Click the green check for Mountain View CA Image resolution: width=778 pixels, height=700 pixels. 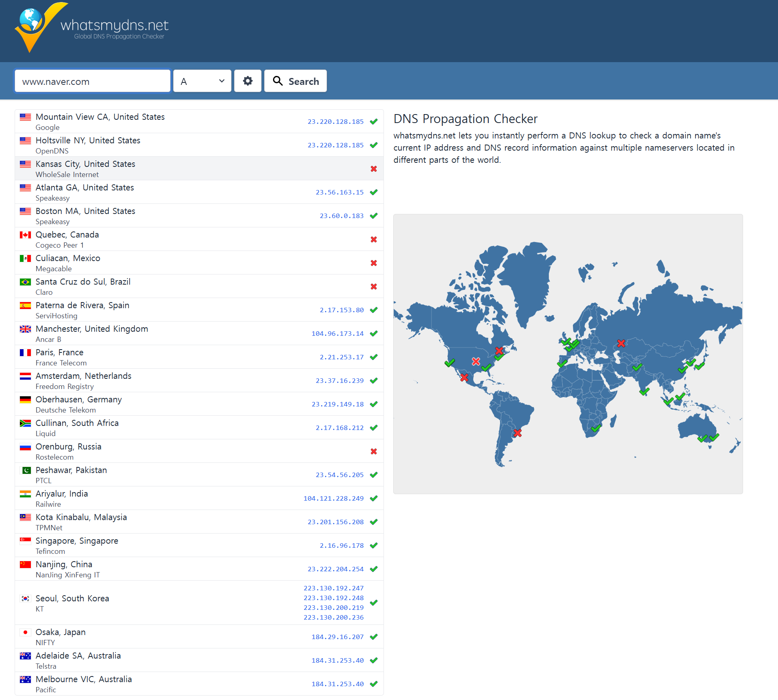coord(374,121)
